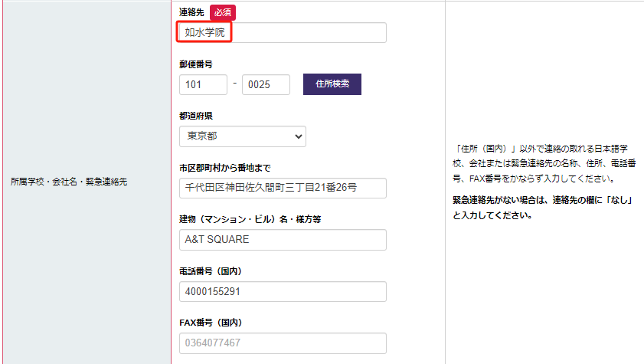Click the 電話番号（国内） phone number field
Screen dimensions: 644x364
point(283,292)
